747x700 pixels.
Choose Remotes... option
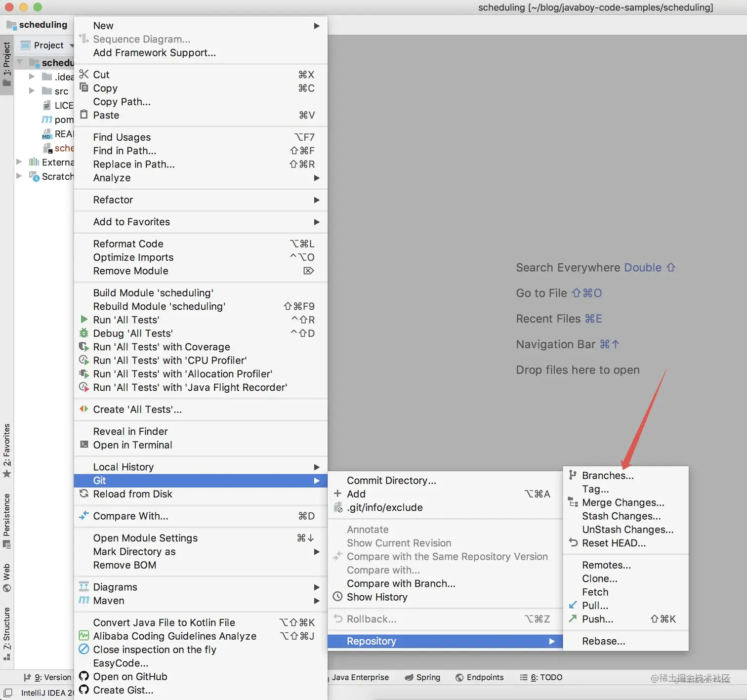625,565
